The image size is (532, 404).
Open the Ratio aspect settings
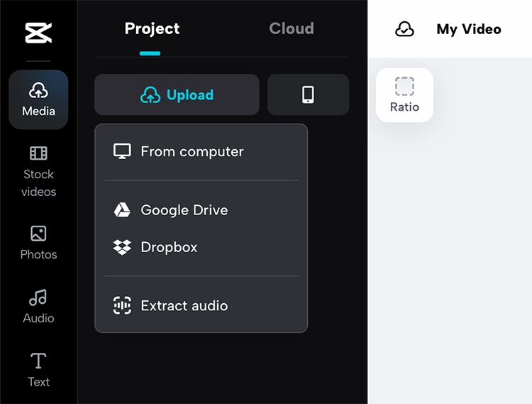pyautogui.click(x=404, y=95)
